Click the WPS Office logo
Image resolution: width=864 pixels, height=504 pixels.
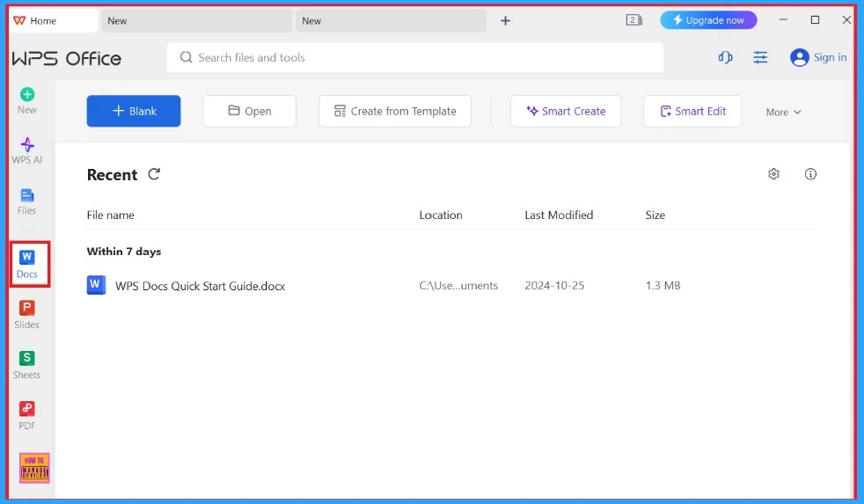click(x=67, y=58)
